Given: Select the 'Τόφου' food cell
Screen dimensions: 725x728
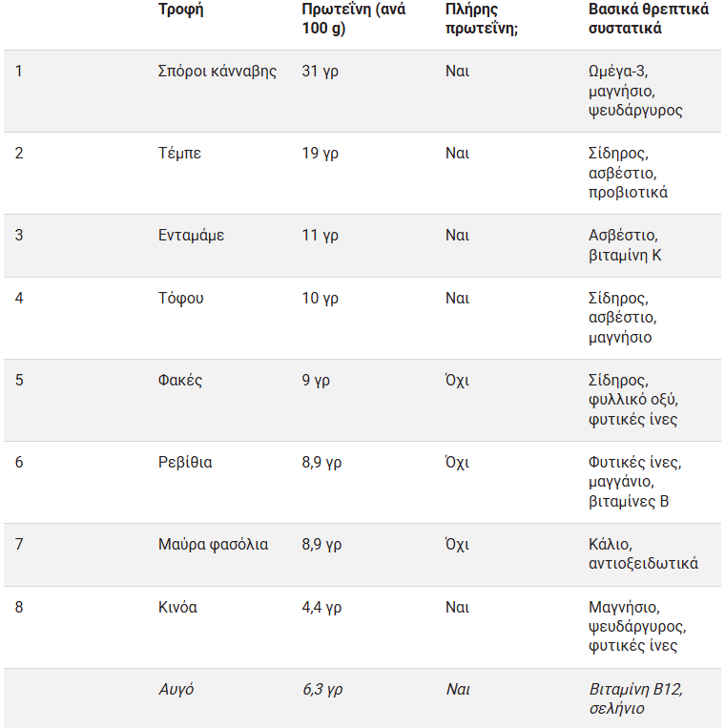Looking at the screenshot, I should pyautogui.click(x=180, y=299).
